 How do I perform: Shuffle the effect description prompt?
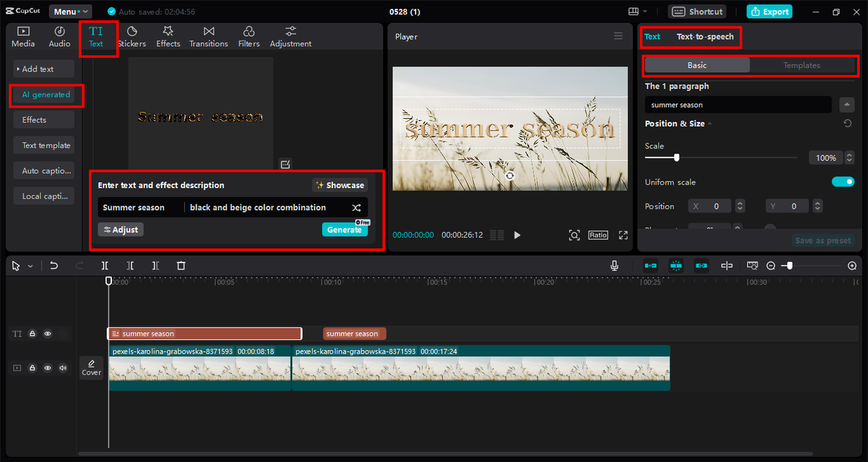coord(356,208)
